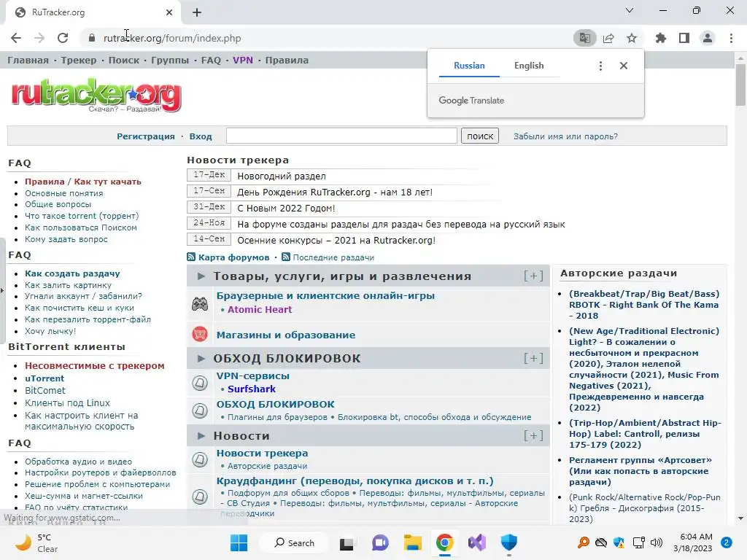Click the forum icon beside Новости трекера

pos(200,459)
